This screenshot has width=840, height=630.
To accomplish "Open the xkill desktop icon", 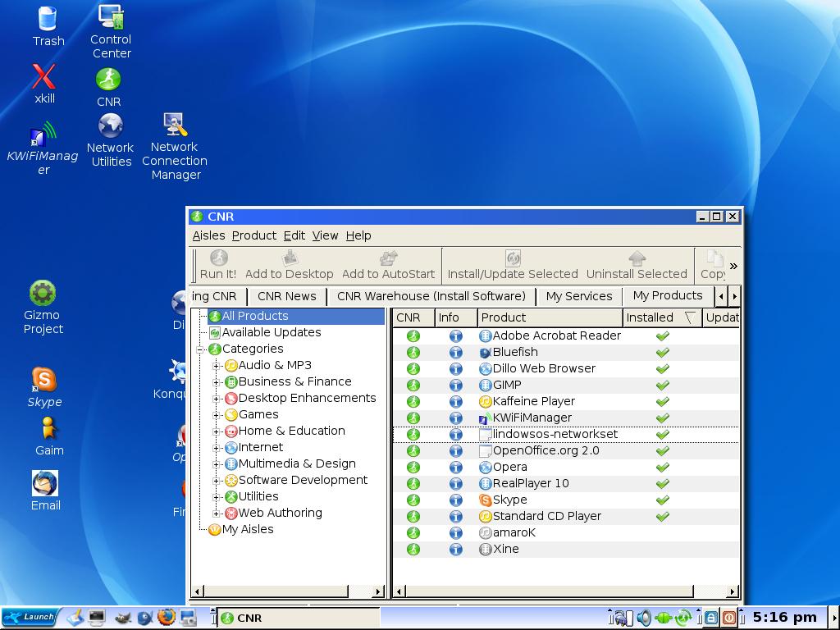I will point(44,83).
